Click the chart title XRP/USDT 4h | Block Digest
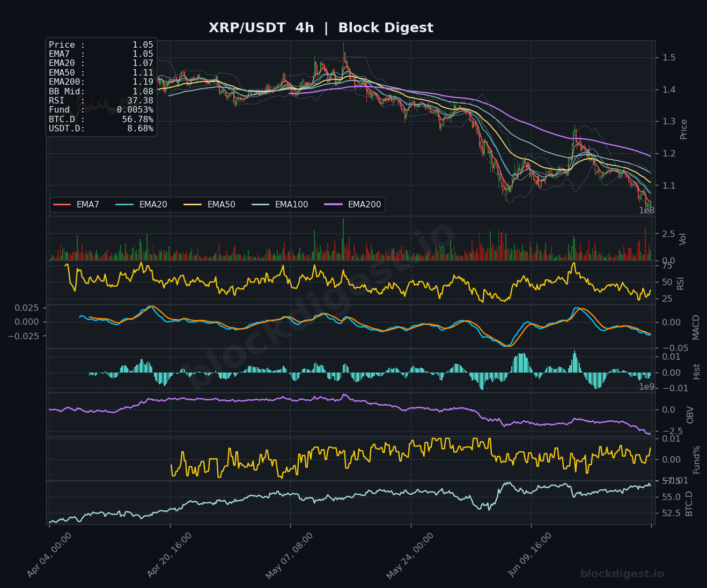The image size is (707, 588). tap(321, 28)
